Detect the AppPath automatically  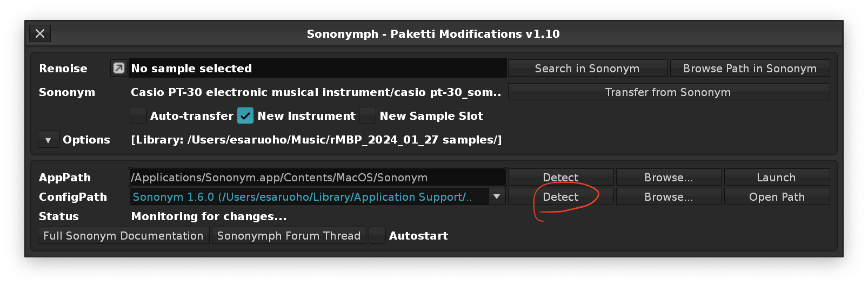[560, 177]
